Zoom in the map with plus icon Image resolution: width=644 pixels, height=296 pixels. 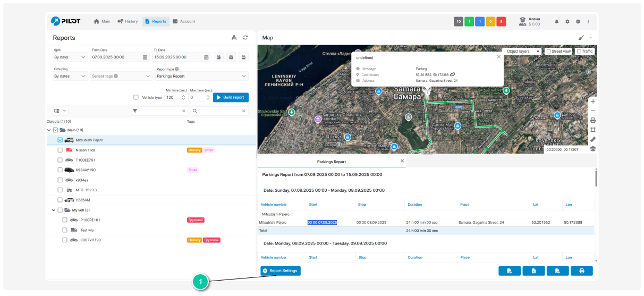(x=593, y=101)
